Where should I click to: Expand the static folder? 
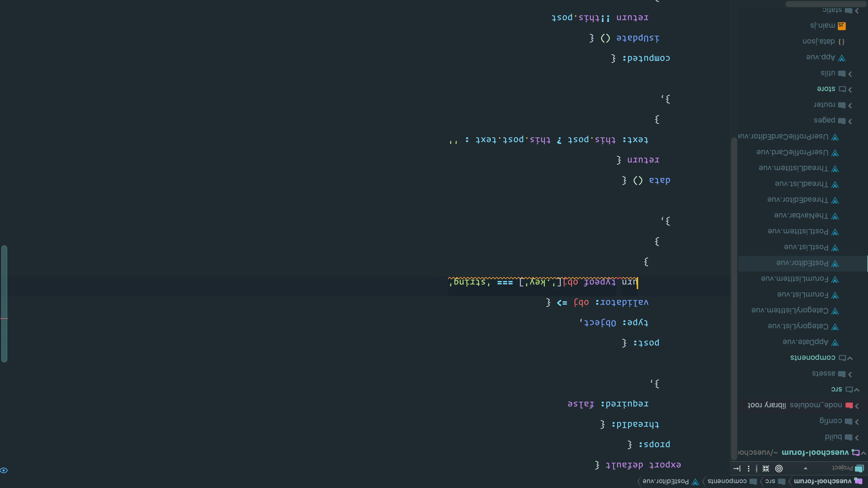coord(856,11)
